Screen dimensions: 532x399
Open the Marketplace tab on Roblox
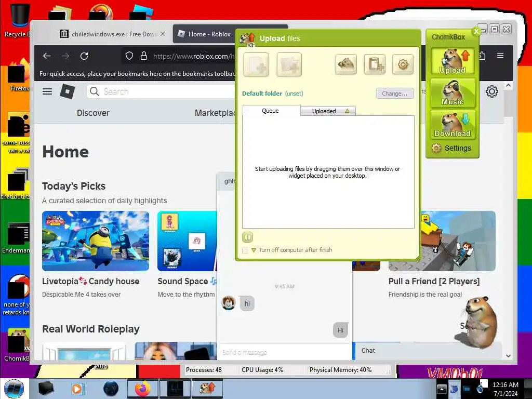click(x=215, y=113)
